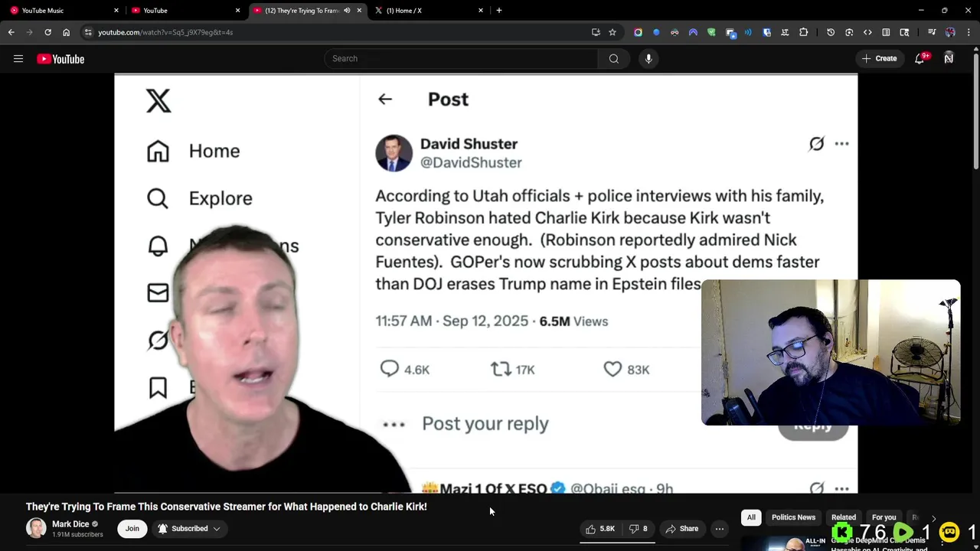Like the video with thumbs up
The width and height of the screenshot is (980, 551).
600,529
